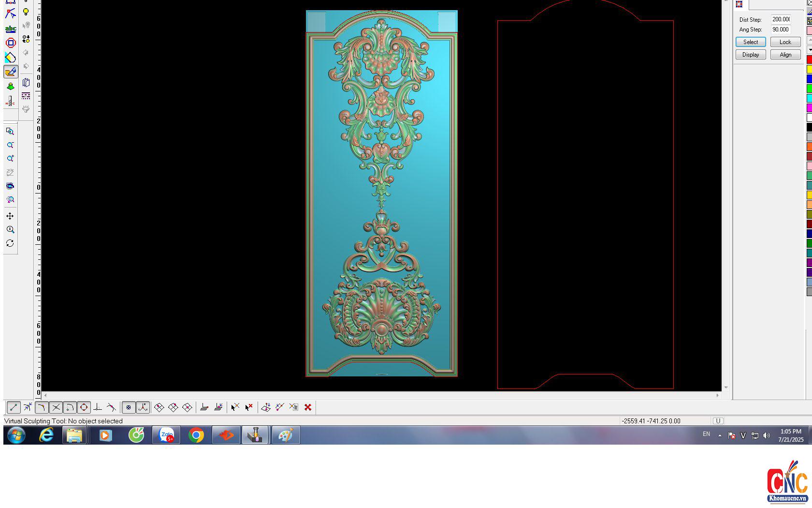
Task: Open the NC toolpath icon
Action: tap(10, 101)
